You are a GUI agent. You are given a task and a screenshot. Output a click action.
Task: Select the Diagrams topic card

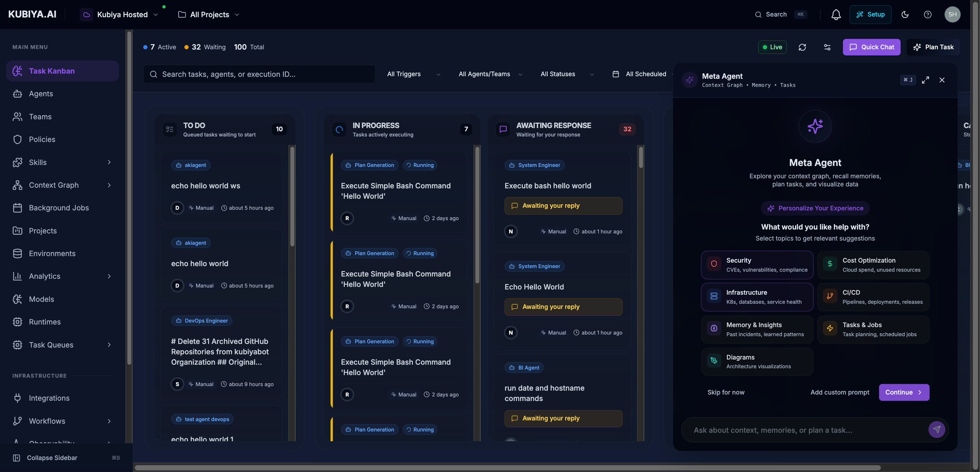757,361
